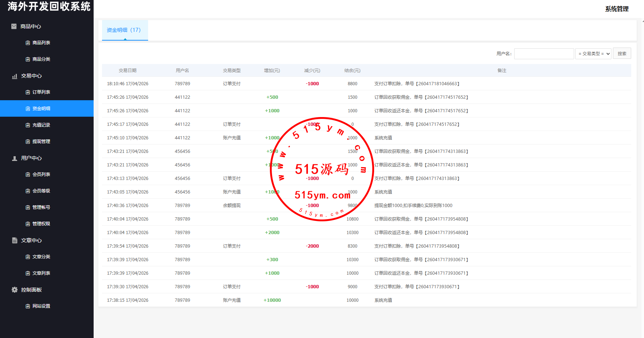644x338 pixels.
Task: Click the 交易中心 bar chart icon
Action: [x=15, y=76]
